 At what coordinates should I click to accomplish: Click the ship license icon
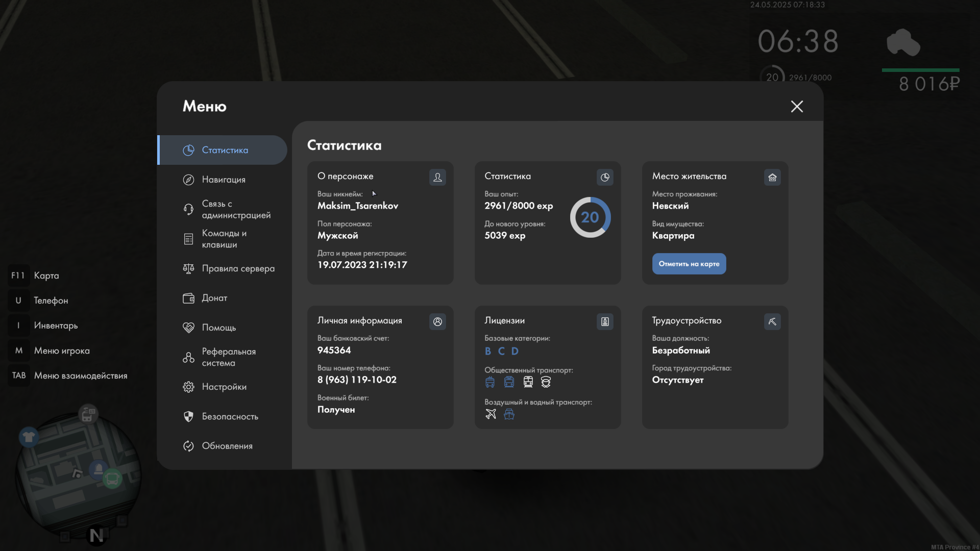click(x=509, y=414)
